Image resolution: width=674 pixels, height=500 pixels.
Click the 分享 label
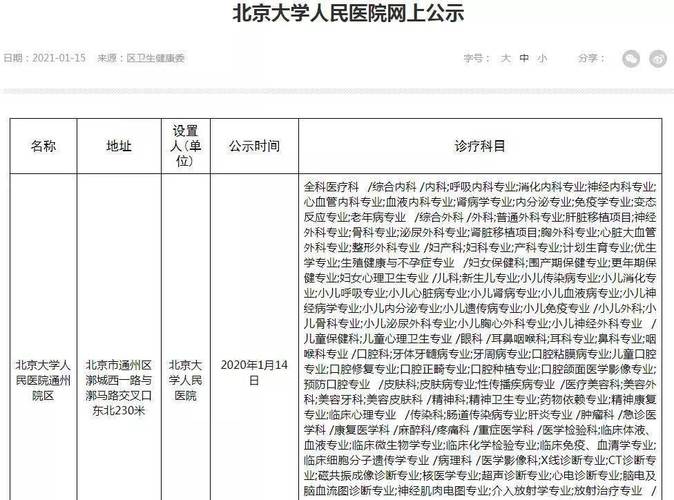coord(591,58)
